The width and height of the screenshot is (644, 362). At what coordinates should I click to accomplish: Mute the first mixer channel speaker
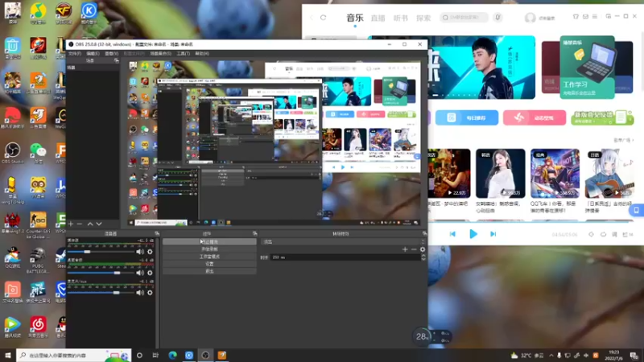[140, 252]
